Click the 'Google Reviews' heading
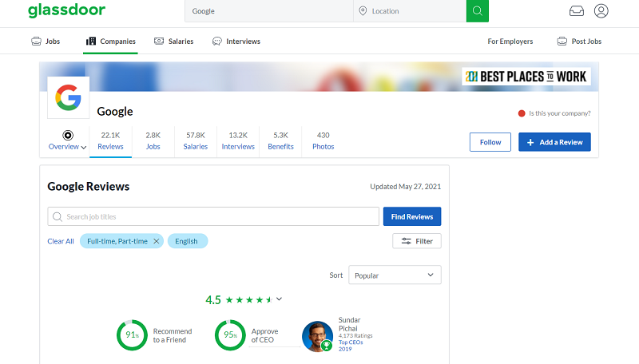 click(x=89, y=187)
